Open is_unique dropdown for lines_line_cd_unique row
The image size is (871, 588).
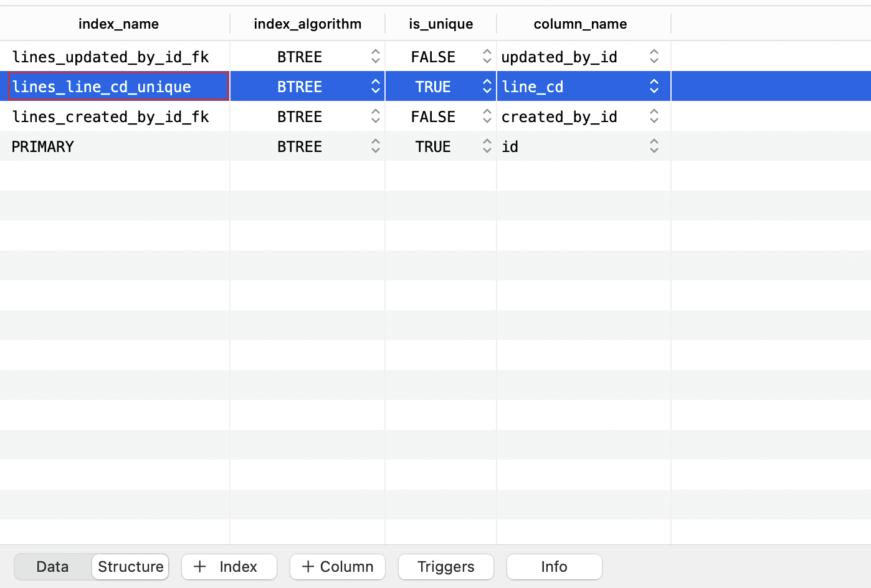click(487, 87)
